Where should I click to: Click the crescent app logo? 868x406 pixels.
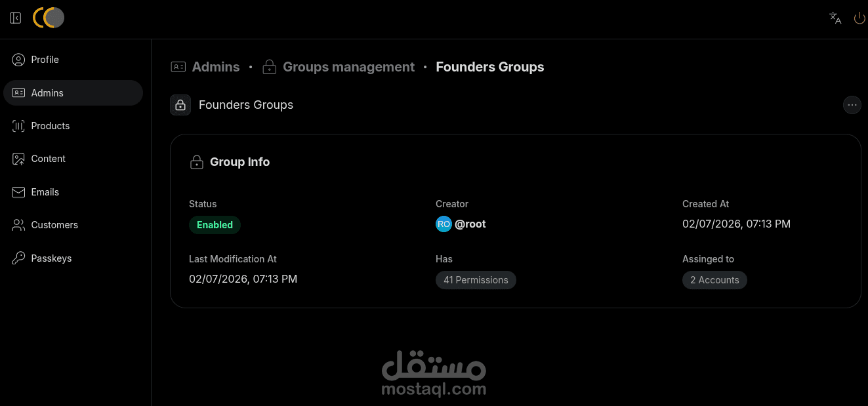click(49, 18)
